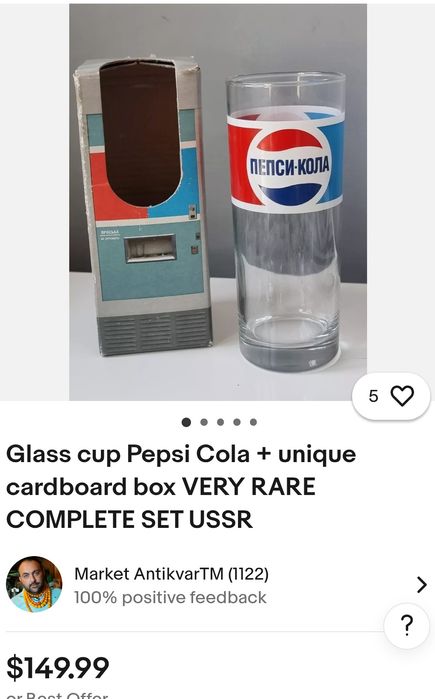
Task: Click the ПЕПСИ-КОЛА logo on glass
Action: pos(289,167)
